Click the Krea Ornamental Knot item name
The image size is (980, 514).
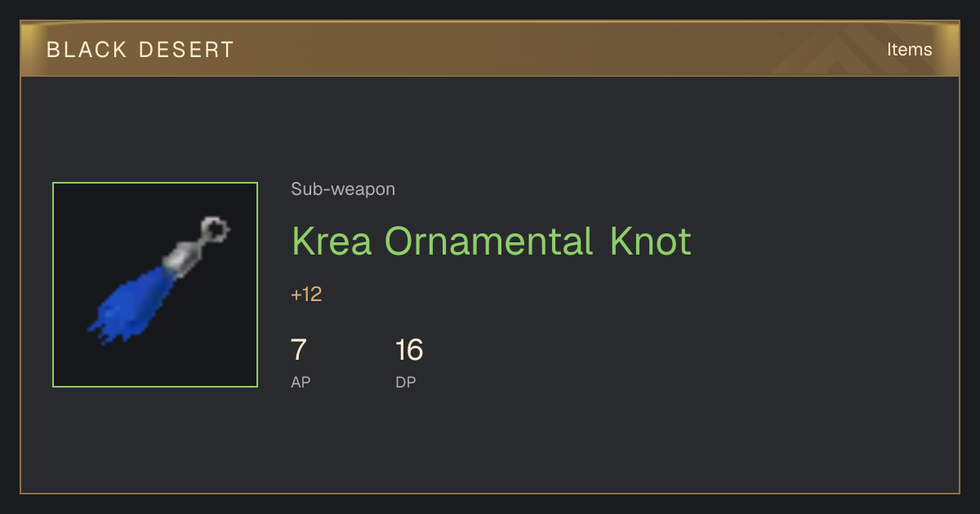[492, 241]
